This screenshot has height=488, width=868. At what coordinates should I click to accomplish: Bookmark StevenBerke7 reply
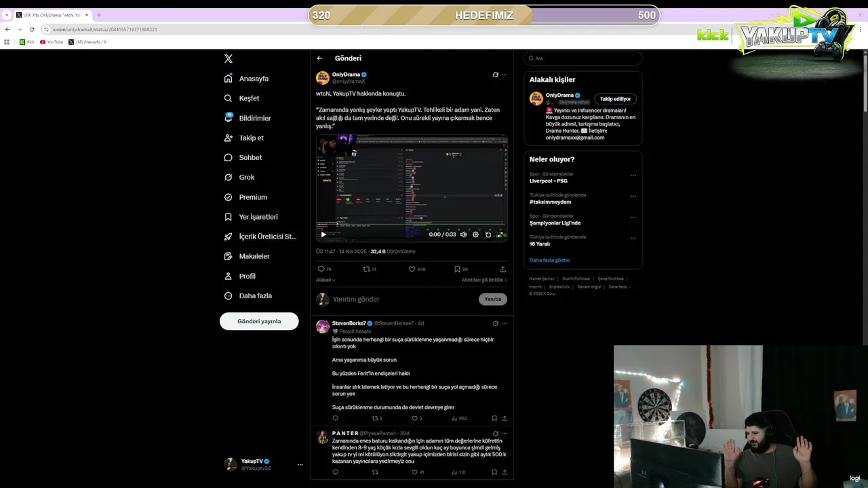494,418
